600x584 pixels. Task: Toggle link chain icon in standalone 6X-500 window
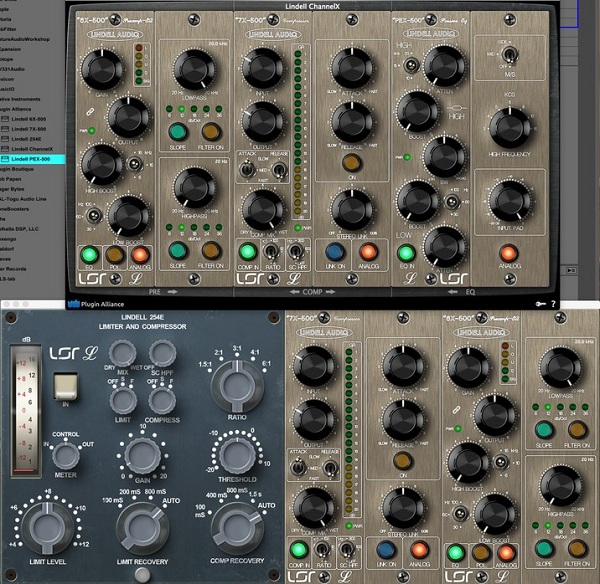point(456,410)
